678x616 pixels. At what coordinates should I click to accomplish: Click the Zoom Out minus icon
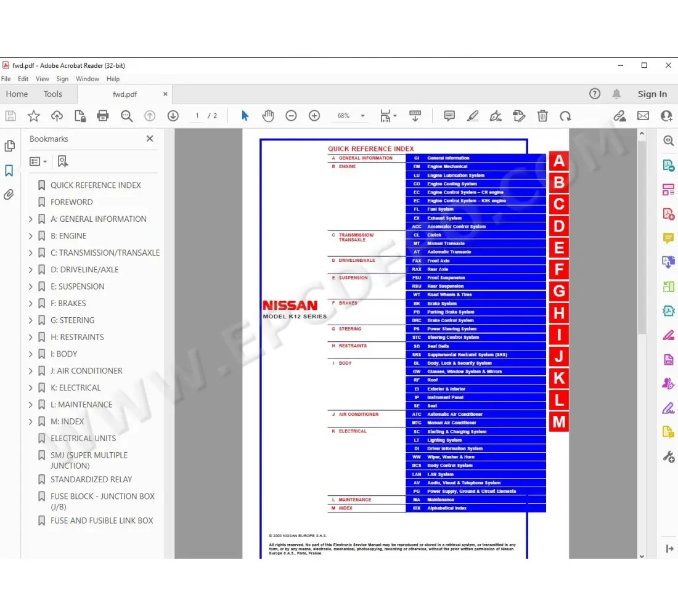coord(291,116)
